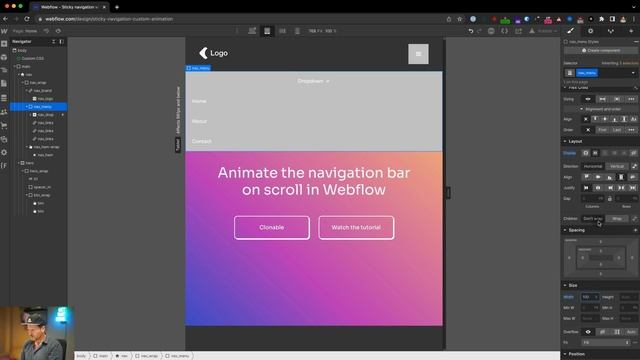640x360 pixels.
Task: Open the Style Manager tab
Action: (x=611, y=31)
